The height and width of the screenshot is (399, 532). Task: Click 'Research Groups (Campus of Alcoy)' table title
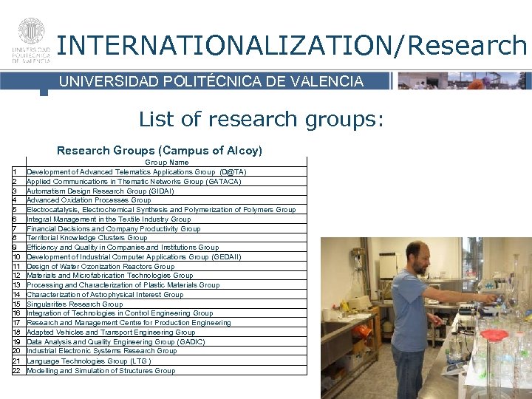(160, 150)
